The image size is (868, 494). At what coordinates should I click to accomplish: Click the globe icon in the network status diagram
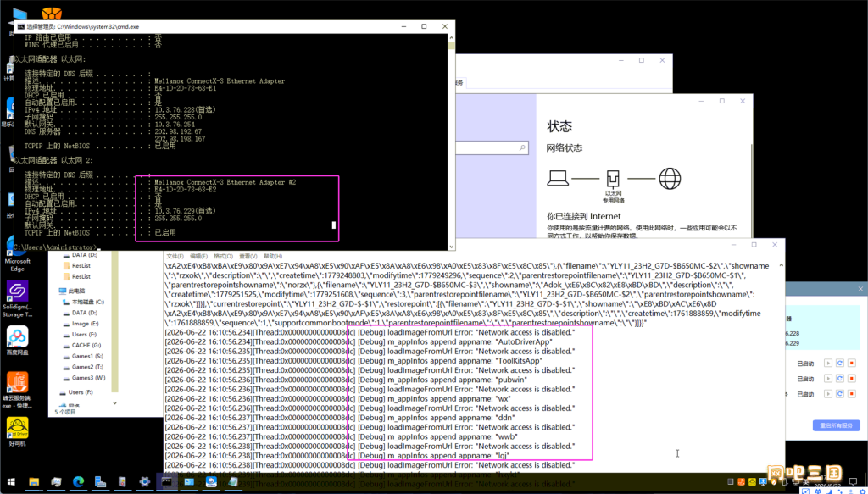tap(670, 179)
